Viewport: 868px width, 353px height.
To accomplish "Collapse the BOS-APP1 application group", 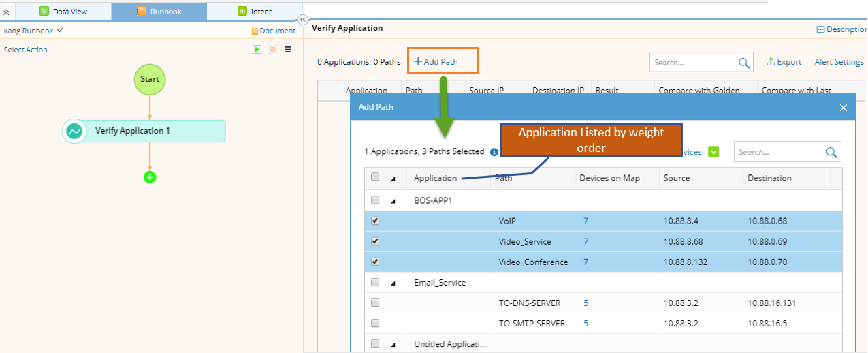I will 393,201.
